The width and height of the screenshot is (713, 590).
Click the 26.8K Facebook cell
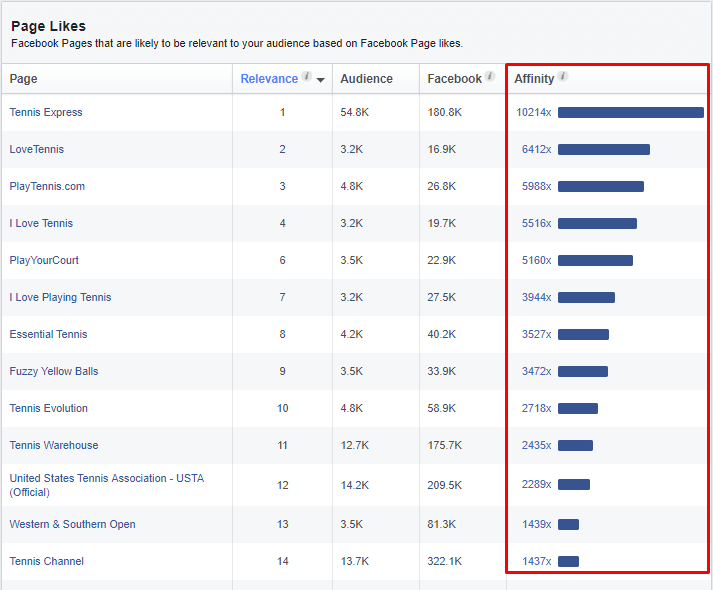442,186
